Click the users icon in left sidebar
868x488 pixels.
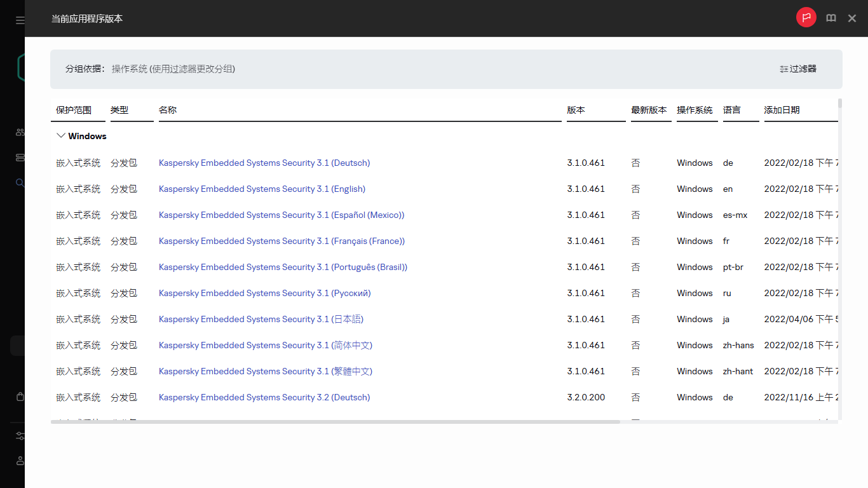pyautogui.click(x=20, y=132)
